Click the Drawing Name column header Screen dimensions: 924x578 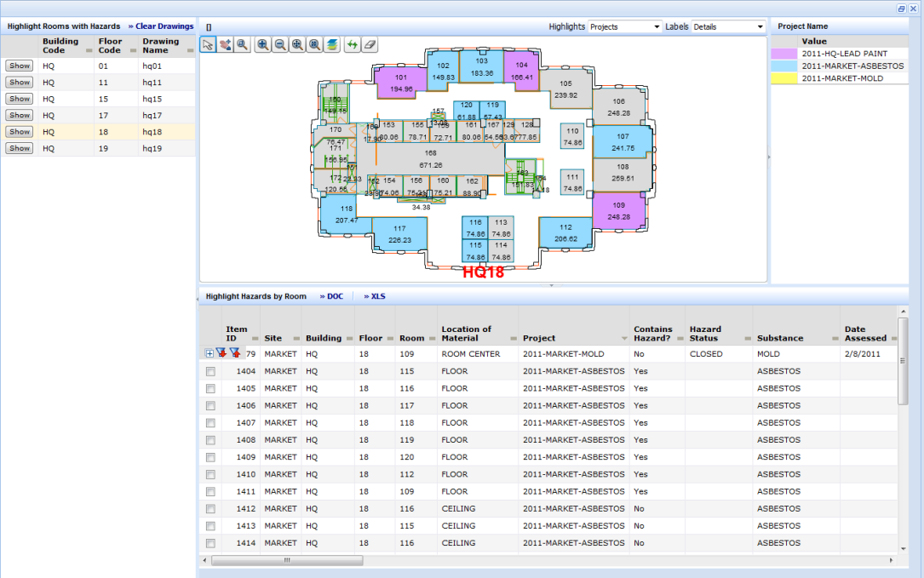(161, 46)
